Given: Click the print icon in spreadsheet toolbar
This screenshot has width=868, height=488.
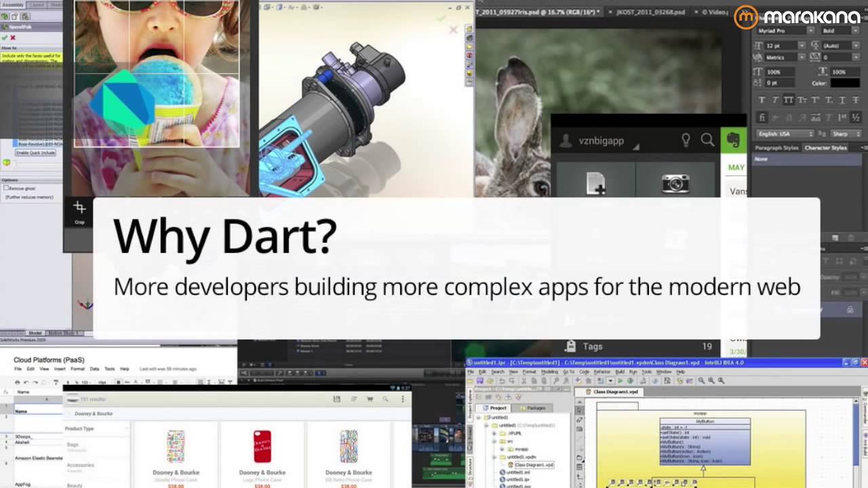Looking at the screenshot, I should click(x=18, y=383).
